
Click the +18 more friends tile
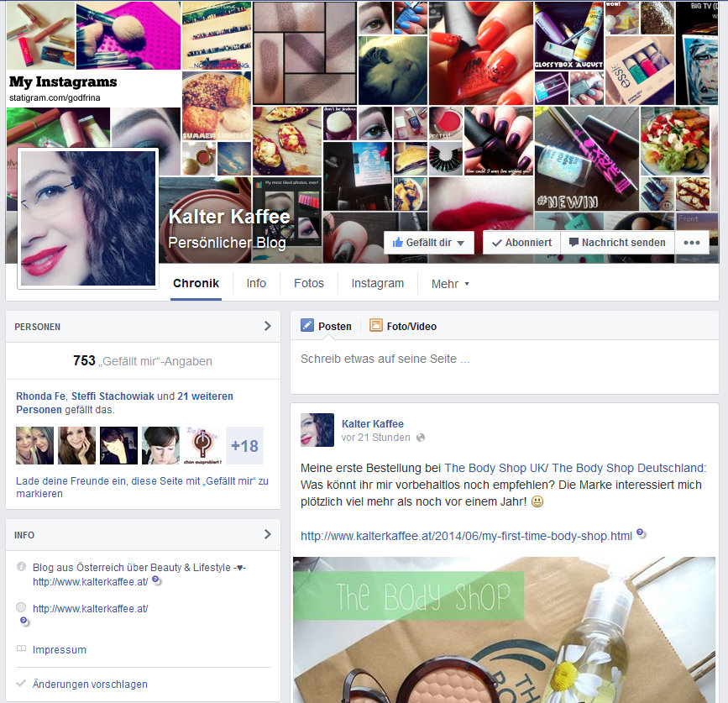244,446
